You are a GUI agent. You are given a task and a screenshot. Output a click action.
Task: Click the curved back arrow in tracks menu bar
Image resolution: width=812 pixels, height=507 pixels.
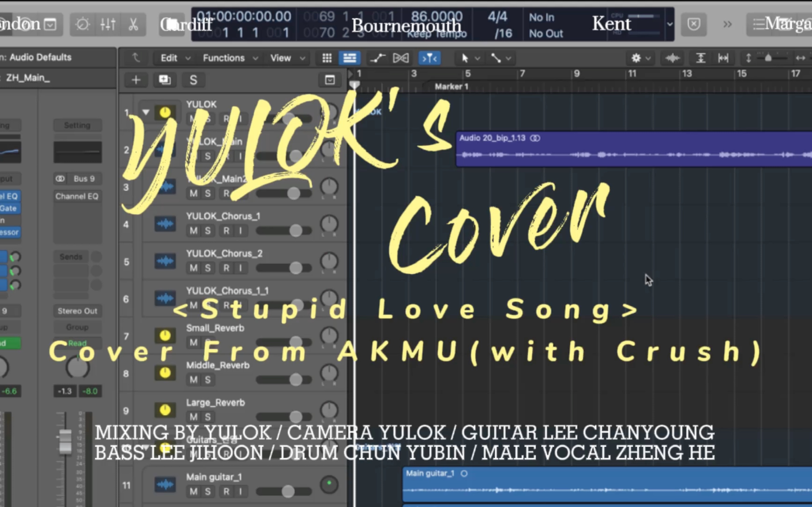(136, 58)
